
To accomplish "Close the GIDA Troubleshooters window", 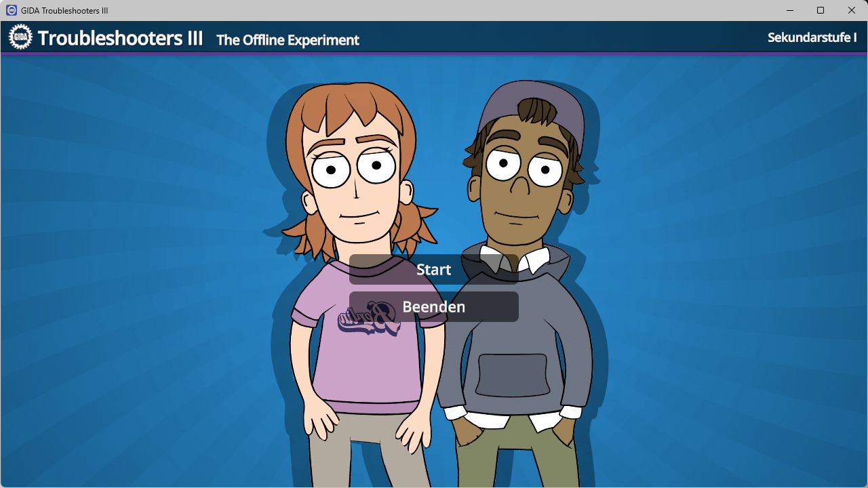I will [852, 10].
